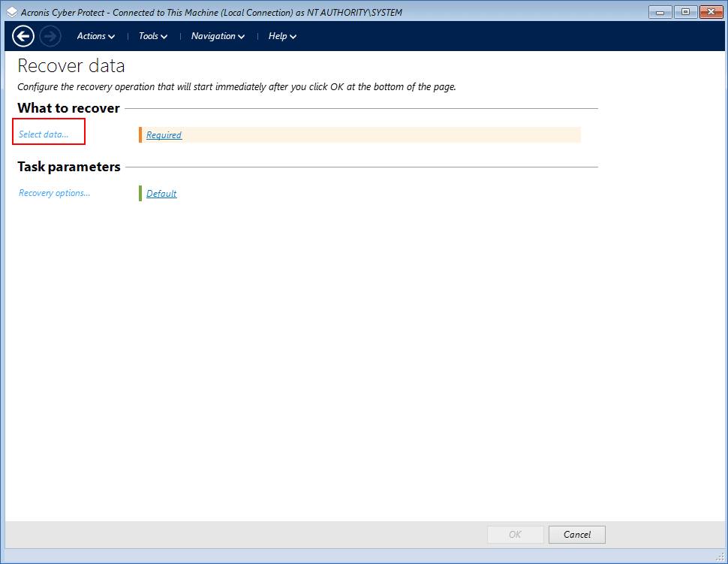Open the Actions menu
The height and width of the screenshot is (564, 728).
(x=95, y=36)
